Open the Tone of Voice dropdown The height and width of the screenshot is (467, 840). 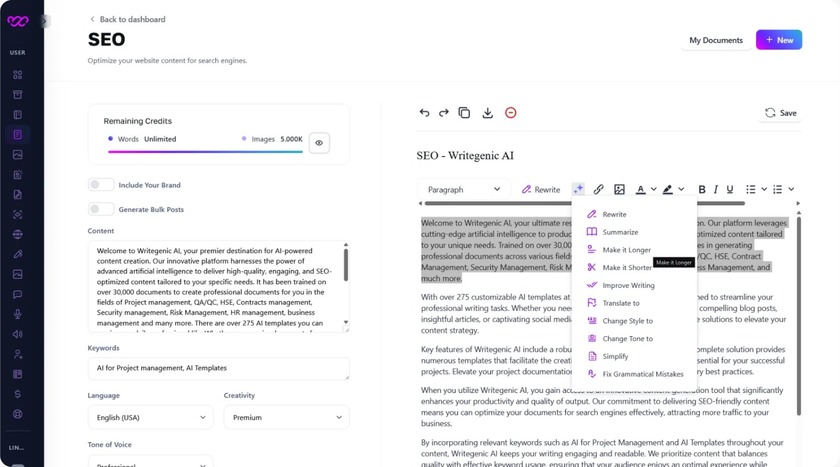pyautogui.click(x=151, y=461)
